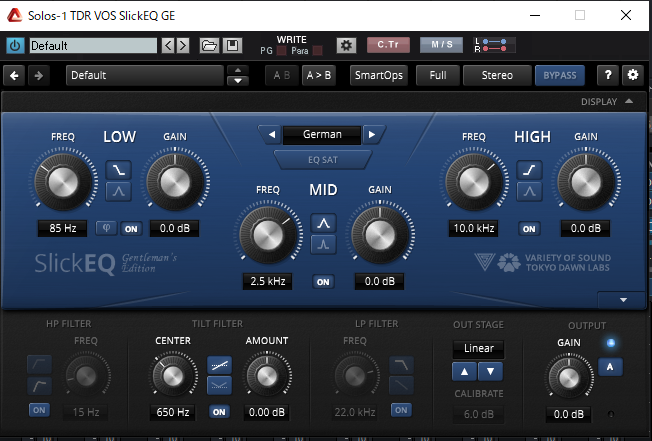Screen dimensions: 652x441
Task: Redo with the forward arrow button
Action: coord(39,76)
